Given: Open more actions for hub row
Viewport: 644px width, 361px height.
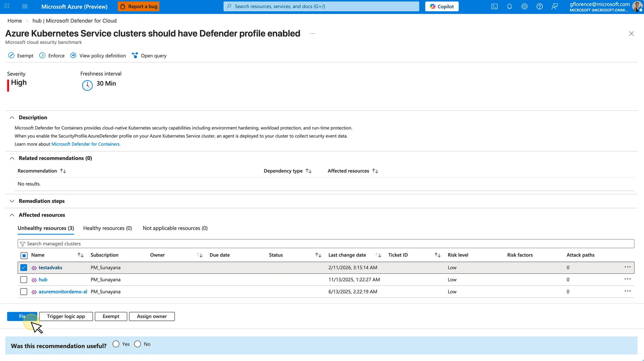Looking at the screenshot, I should pos(627,279).
